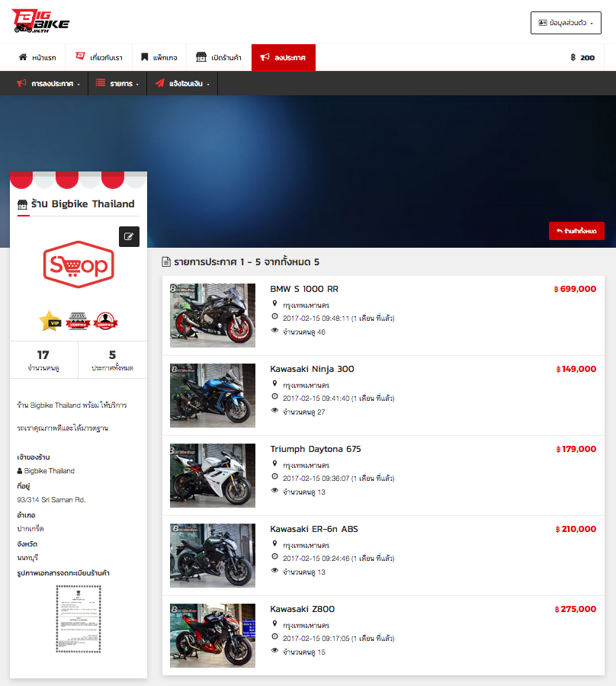This screenshot has height=686, width=616.
Task: Click the shop views count 17
Action: [x=43, y=354]
